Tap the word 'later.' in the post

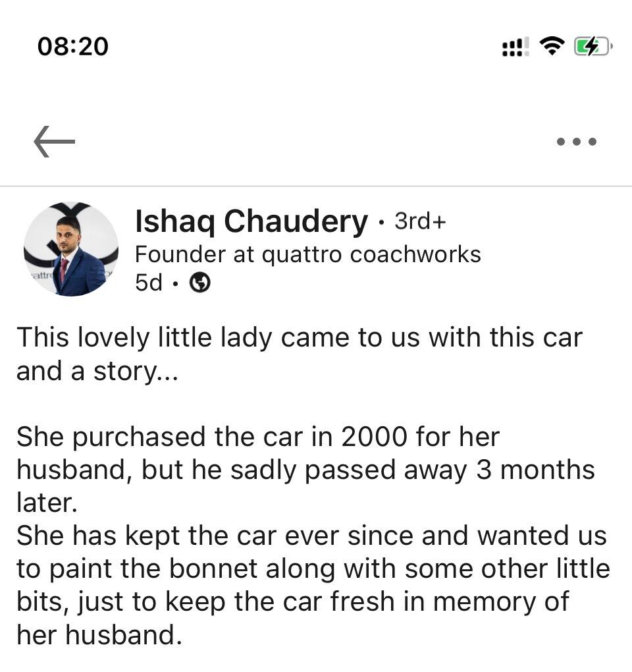pyautogui.click(x=47, y=502)
